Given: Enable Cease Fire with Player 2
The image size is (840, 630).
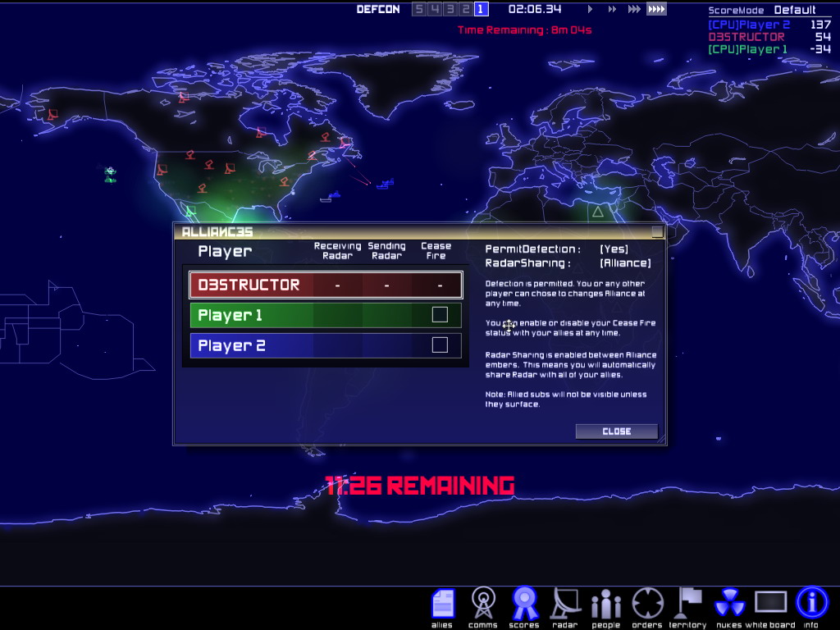Looking at the screenshot, I should pos(440,345).
